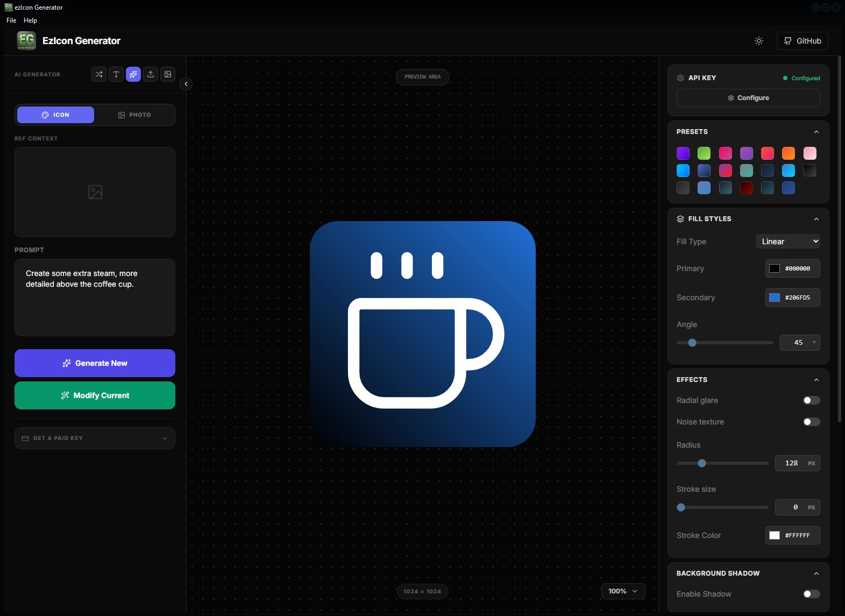Viewport: 845px width, 616px height.
Task: Click the coffee cup icon preview
Action: [x=423, y=334]
